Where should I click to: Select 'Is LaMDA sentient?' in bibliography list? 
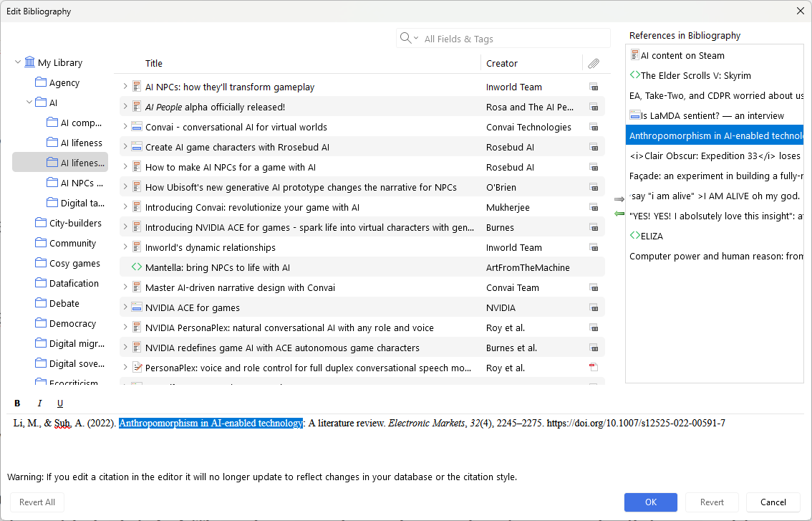[x=712, y=115]
